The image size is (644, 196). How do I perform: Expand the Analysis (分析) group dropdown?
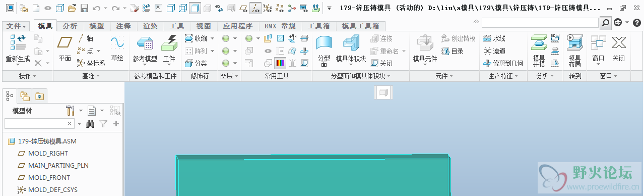[545, 76]
